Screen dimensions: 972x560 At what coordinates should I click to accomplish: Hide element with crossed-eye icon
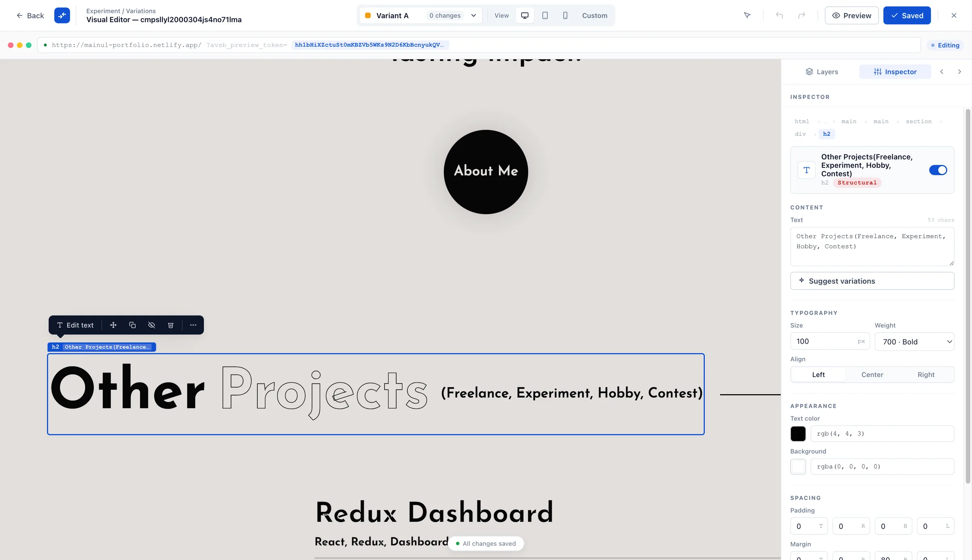click(x=151, y=325)
